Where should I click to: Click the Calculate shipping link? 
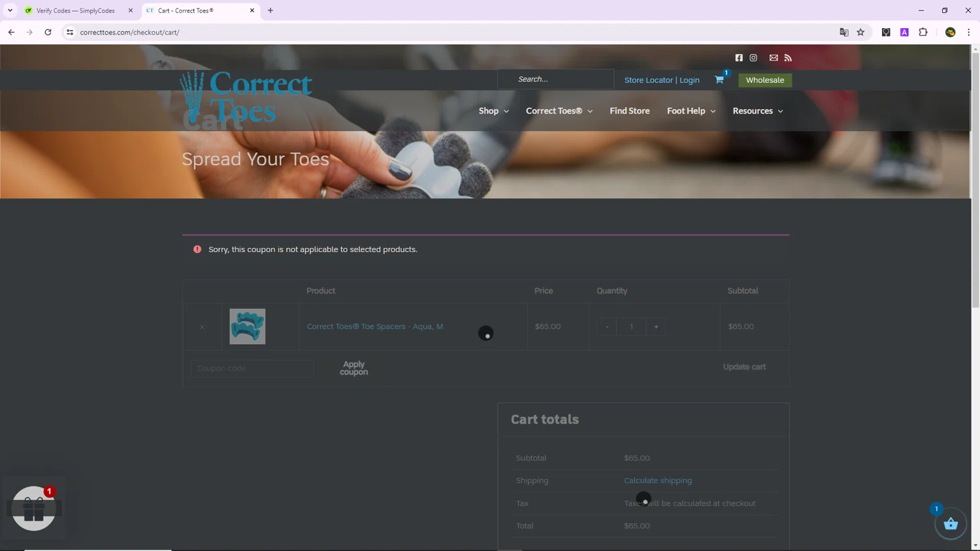coord(658,480)
